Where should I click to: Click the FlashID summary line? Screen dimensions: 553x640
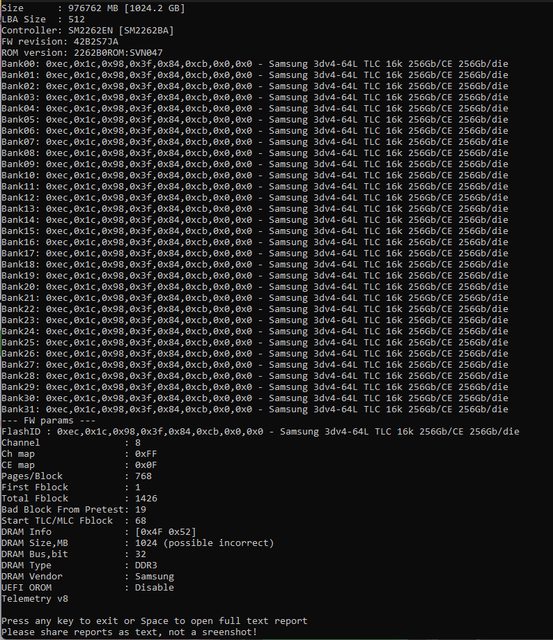pyautogui.click(x=260, y=431)
